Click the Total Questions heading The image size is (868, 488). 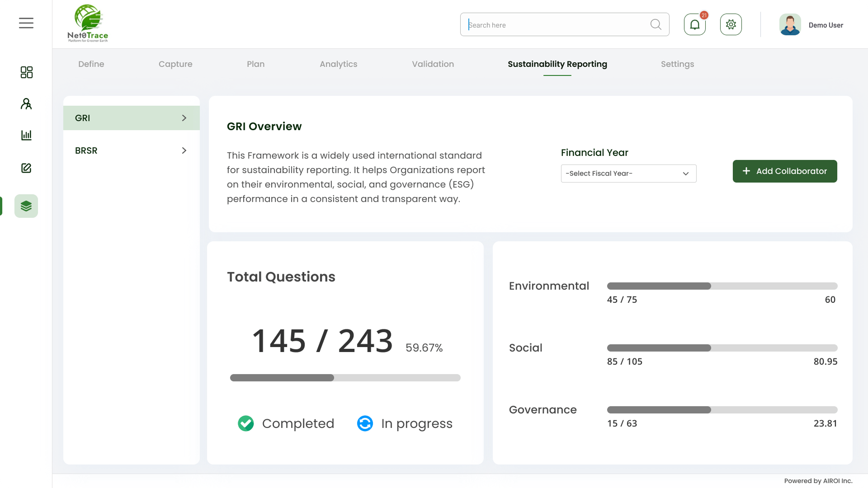pos(281,277)
